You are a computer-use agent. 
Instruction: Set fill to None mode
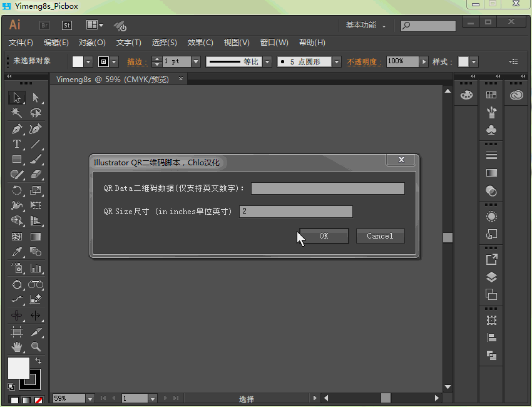pos(38,400)
